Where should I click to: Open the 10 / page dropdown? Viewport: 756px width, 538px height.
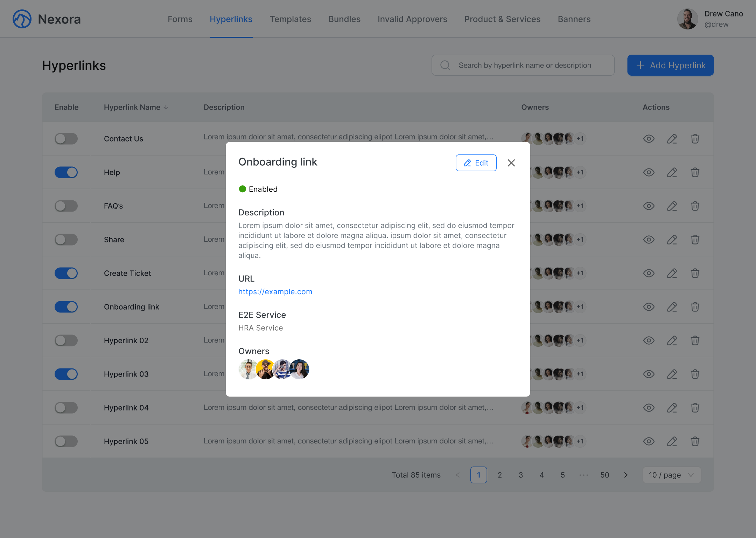point(671,475)
